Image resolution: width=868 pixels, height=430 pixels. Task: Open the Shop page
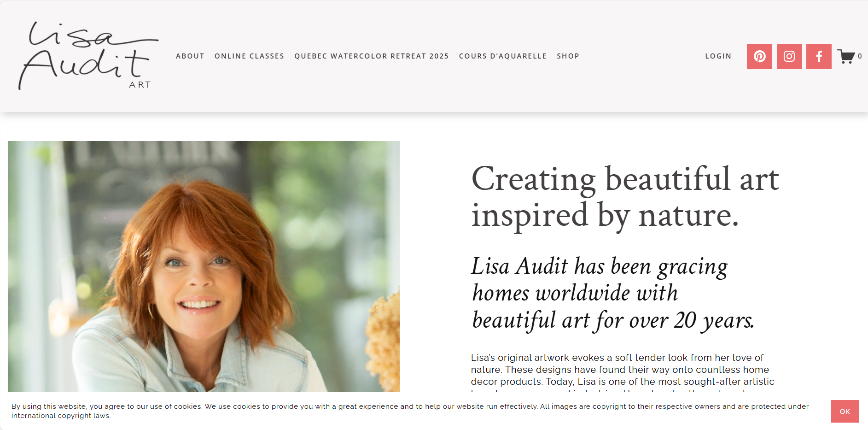pyautogui.click(x=568, y=56)
